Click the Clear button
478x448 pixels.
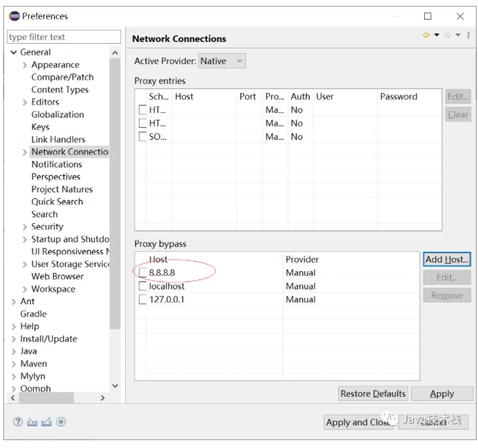click(x=458, y=115)
